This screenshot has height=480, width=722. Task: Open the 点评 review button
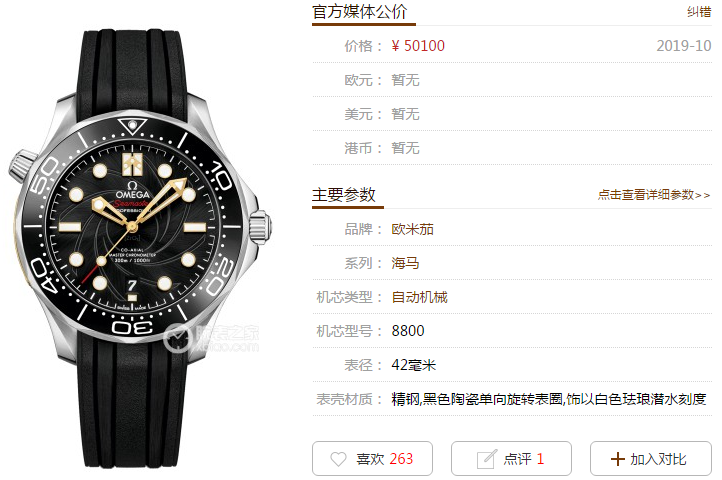point(511,458)
